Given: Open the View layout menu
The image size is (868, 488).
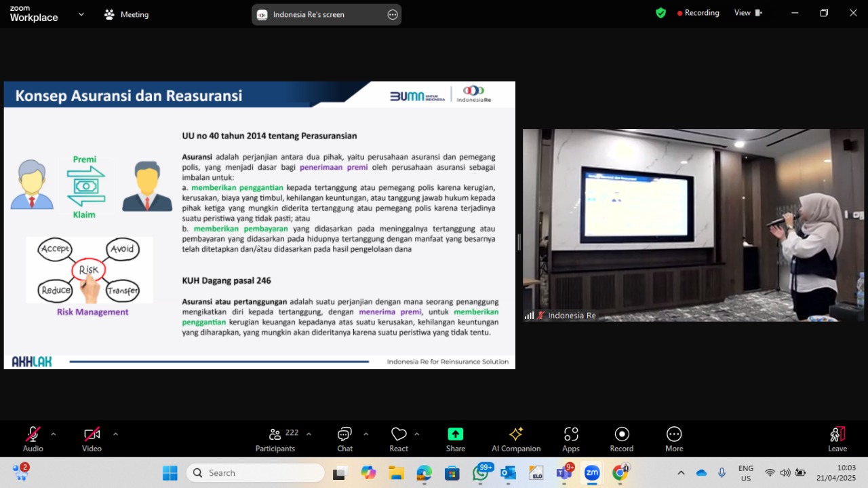Looking at the screenshot, I should click(749, 13).
